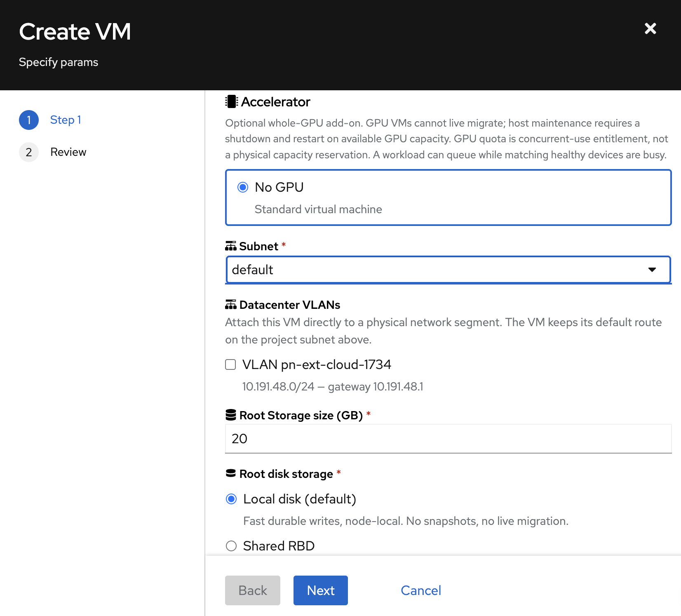This screenshot has height=616, width=681.
Task: Focus the Root Storage size input field
Action: point(448,439)
